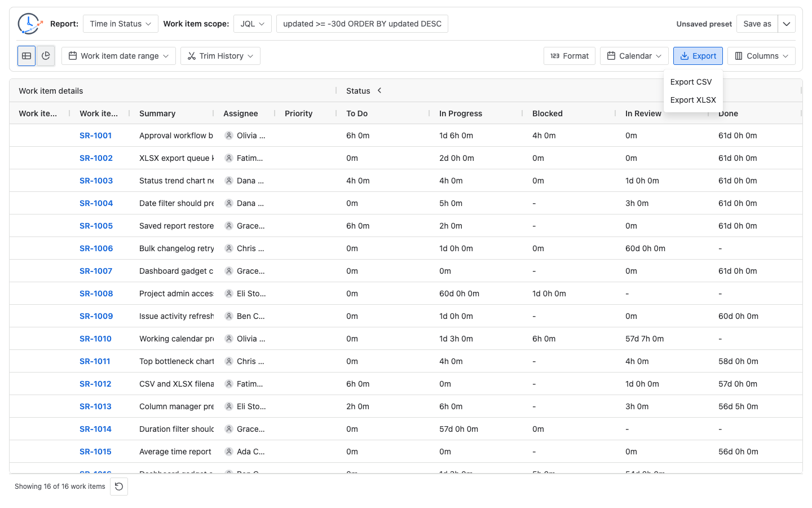Click the refresh icon beside work items count
Image resolution: width=812 pixels, height=508 pixels.
(119, 487)
